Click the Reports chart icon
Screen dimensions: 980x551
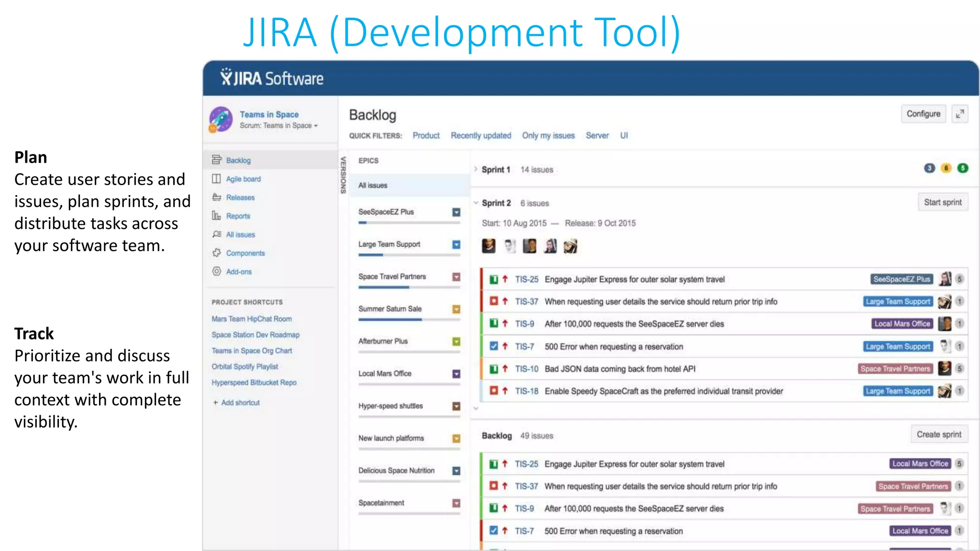pyautogui.click(x=216, y=216)
